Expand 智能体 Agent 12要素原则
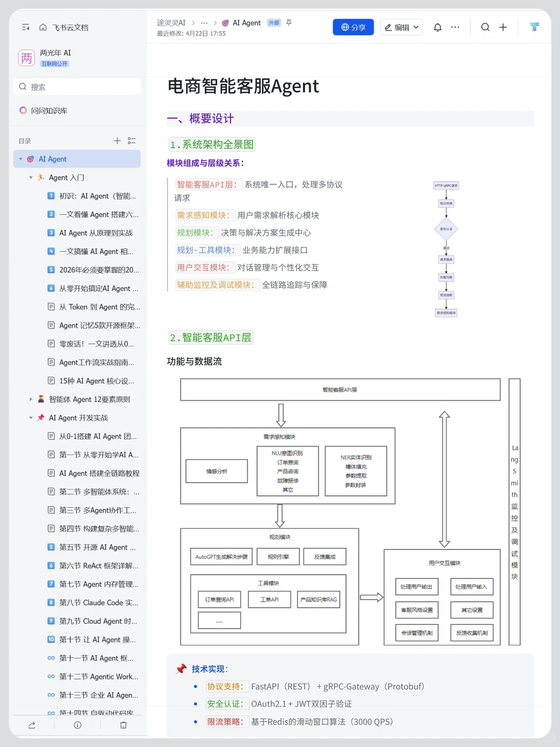The height and width of the screenshot is (747, 560). coord(31,399)
